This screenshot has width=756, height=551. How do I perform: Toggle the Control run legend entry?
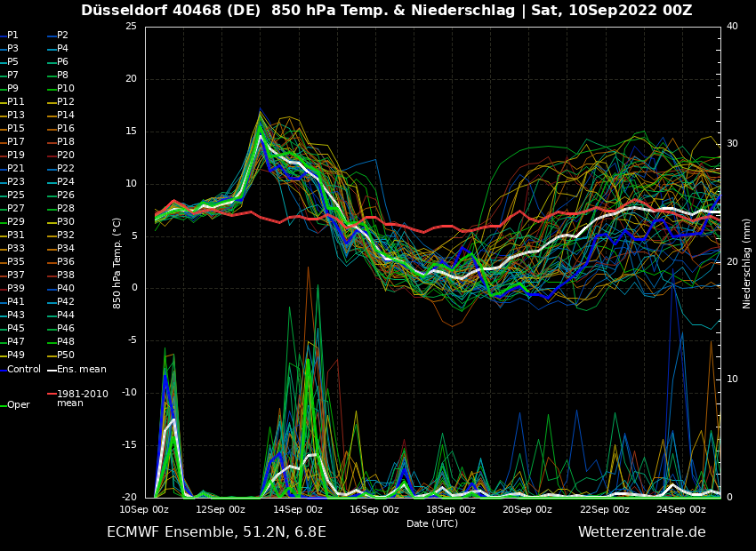tap(23, 370)
